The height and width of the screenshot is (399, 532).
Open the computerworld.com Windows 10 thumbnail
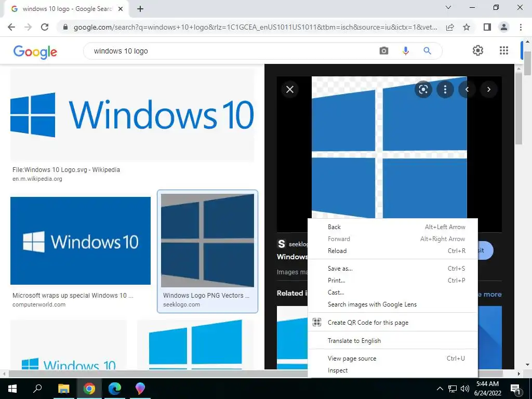(81, 241)
